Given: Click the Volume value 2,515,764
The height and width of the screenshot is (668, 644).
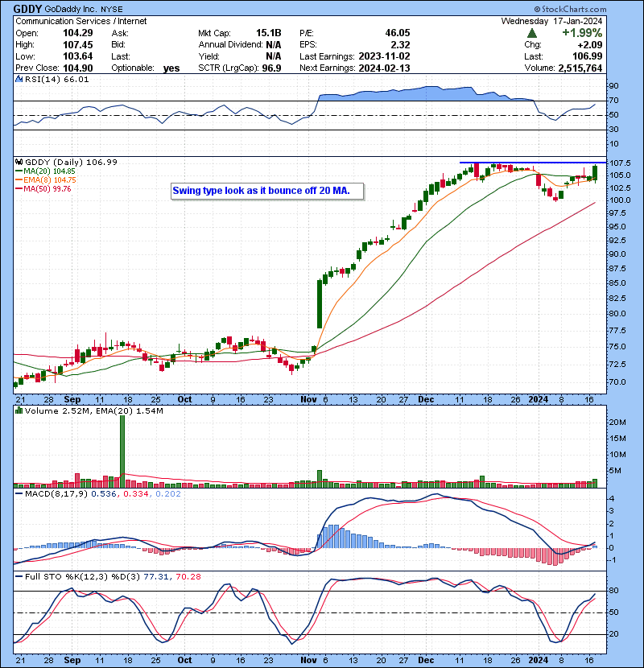Looking at the screenshot, I should click(580, 68).
